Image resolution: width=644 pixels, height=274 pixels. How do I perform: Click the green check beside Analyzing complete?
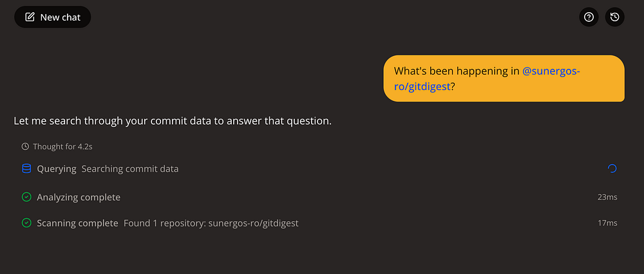tap(26, 197)
